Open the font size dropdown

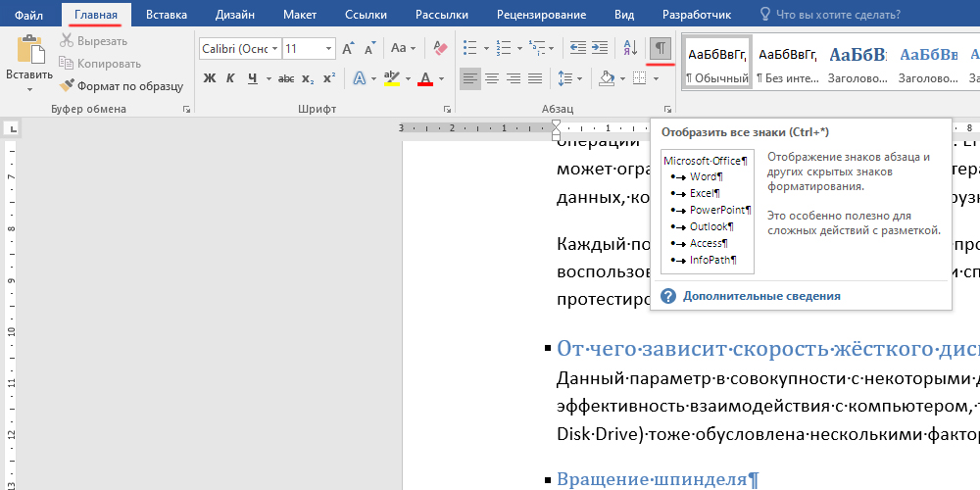[x=326, y=48]
